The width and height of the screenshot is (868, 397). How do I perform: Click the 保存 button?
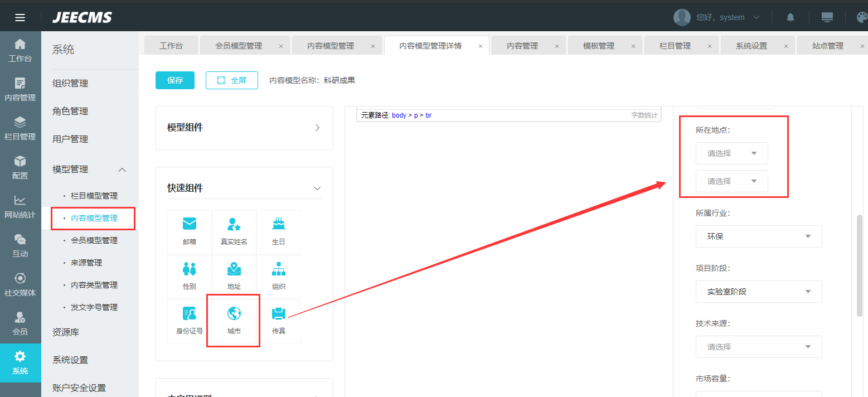coord(175,80)
